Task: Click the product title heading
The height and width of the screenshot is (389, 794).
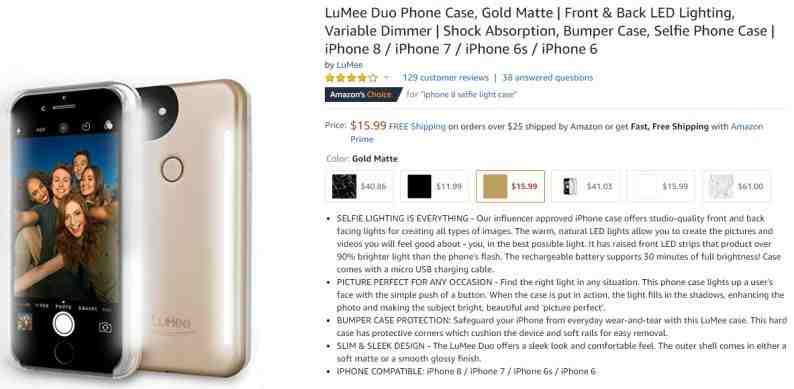Action: (550, 30)
